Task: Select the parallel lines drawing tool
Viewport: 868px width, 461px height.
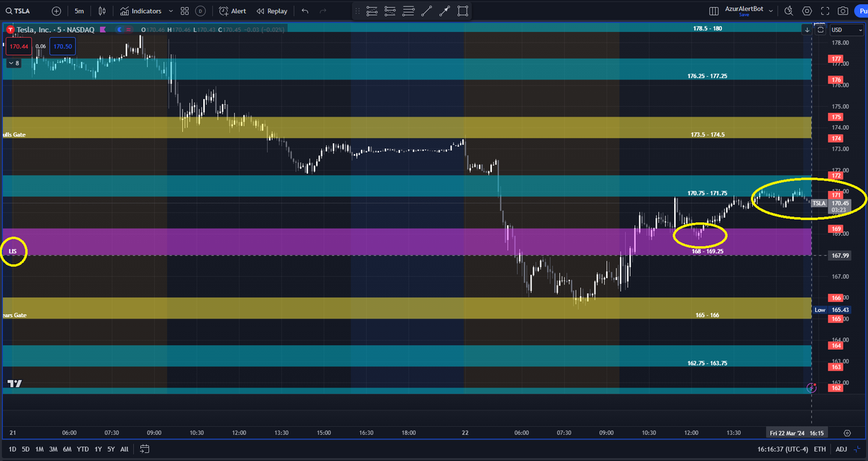Action: pos(408,11)
